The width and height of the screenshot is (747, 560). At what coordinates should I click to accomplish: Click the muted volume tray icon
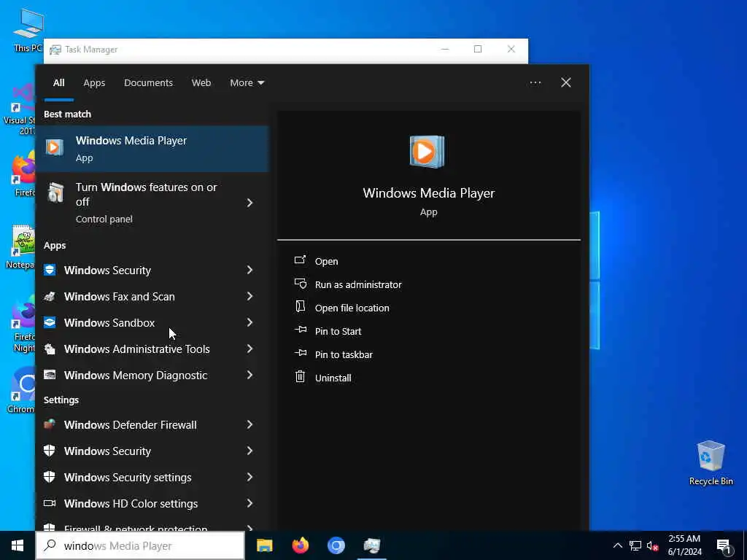[x=652, y=545]
